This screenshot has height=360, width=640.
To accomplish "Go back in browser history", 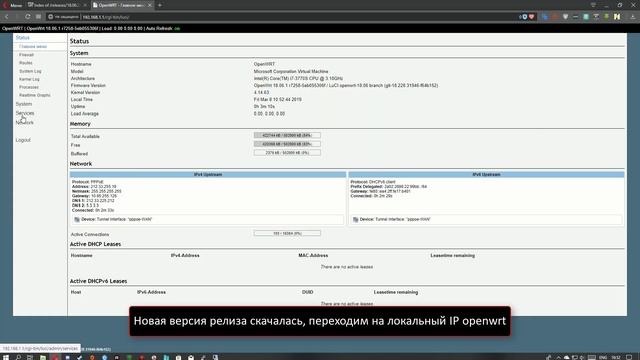I will pyautogui.click(x=7, y=17).
